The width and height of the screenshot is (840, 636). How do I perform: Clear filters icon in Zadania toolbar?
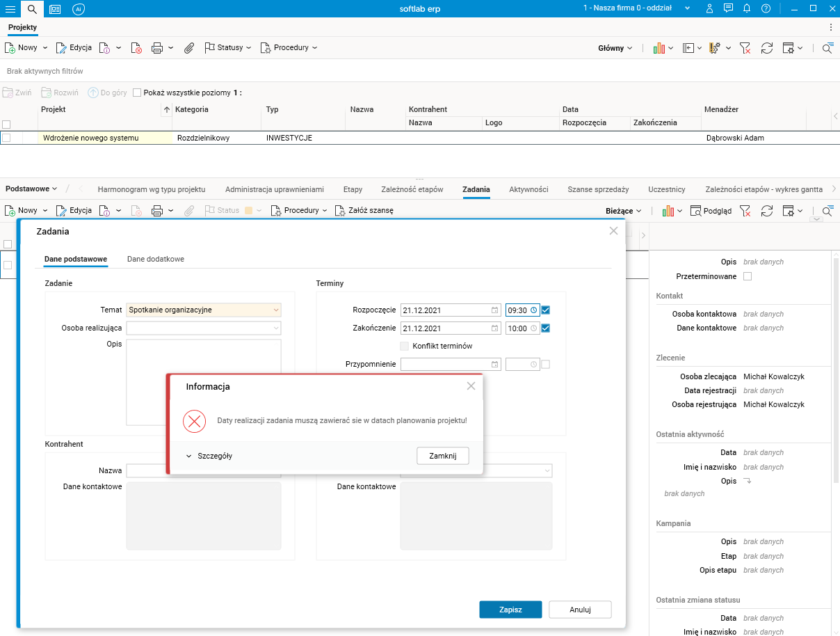pos(745,210)
